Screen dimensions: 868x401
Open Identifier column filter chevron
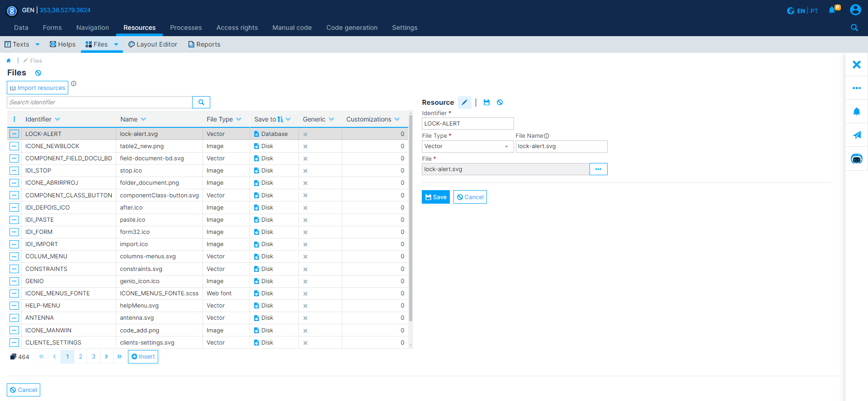point(57,119)
